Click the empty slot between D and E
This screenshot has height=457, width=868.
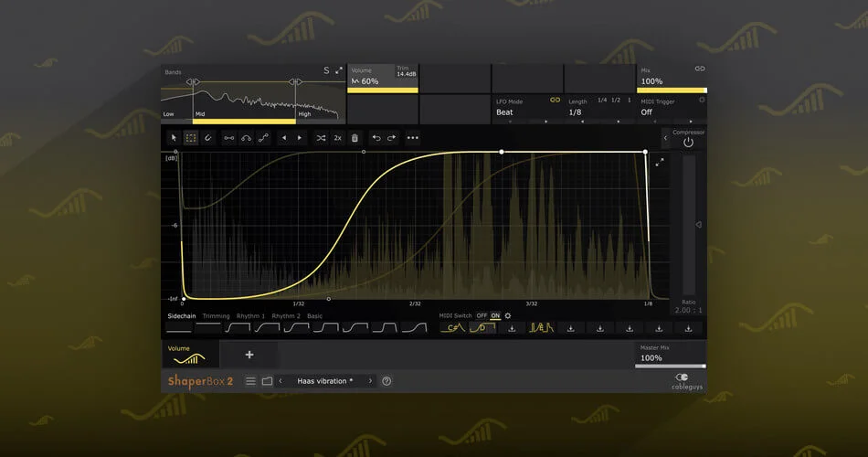coord(512,328)
